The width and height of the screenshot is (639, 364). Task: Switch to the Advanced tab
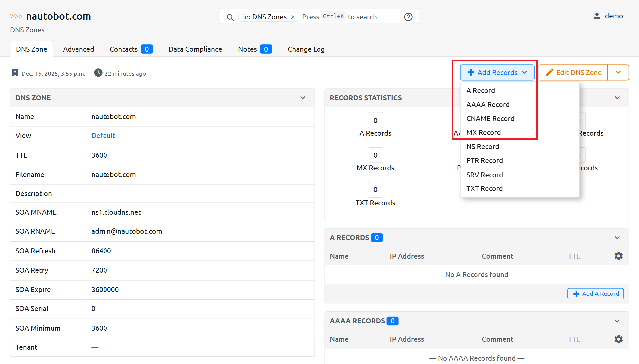pos(78,49)
